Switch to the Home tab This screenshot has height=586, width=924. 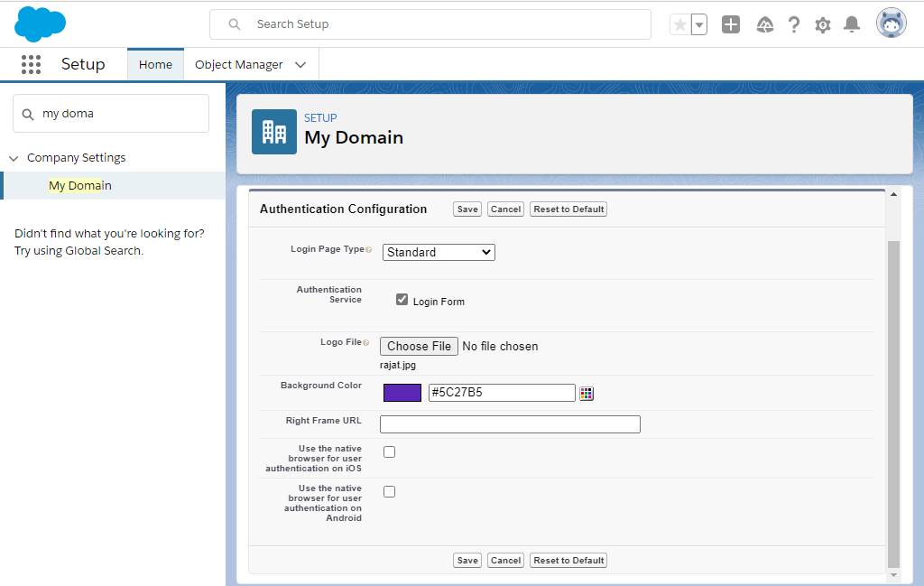(x=155, y=65)
